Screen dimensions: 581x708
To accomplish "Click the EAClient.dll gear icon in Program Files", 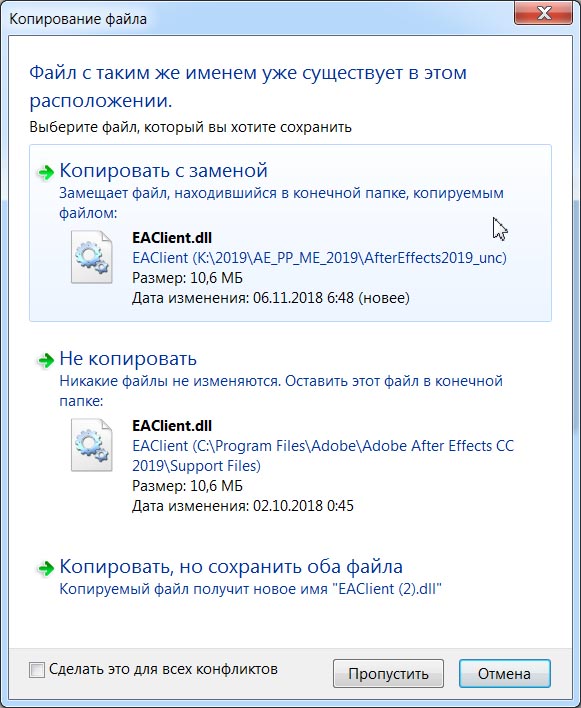I will (92, 445).
